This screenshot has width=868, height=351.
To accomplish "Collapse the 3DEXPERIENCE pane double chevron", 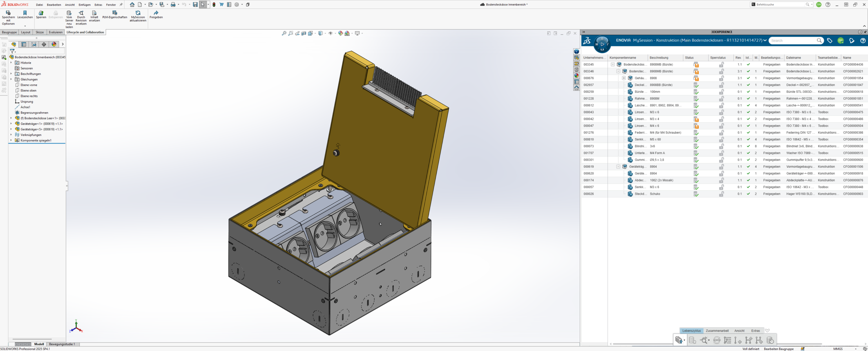I will coord(584,32).
